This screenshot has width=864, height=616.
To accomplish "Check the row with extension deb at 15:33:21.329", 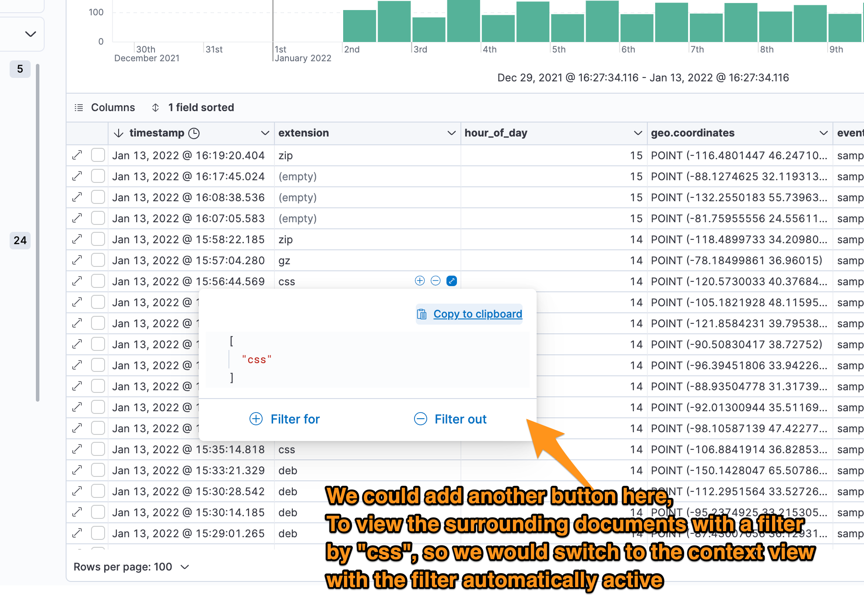I will (98, 470).
